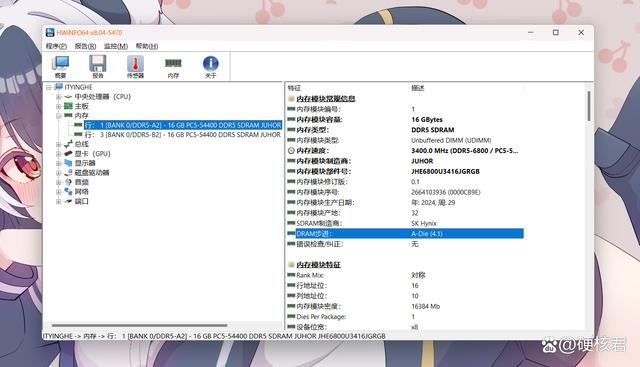Select the 显卡 (GPU) tree label
Image resolution: width=640 pixels, height=367 pixels.
tap(93, 153)
